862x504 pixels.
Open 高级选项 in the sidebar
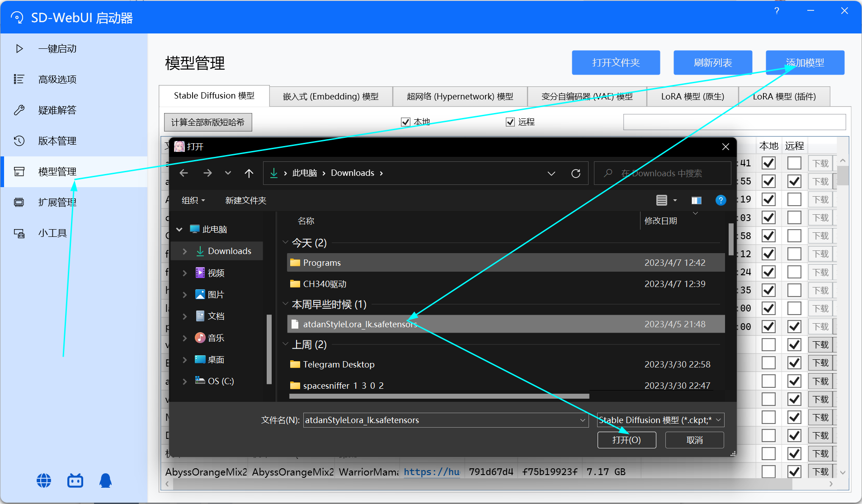click(x=74, y=80)
